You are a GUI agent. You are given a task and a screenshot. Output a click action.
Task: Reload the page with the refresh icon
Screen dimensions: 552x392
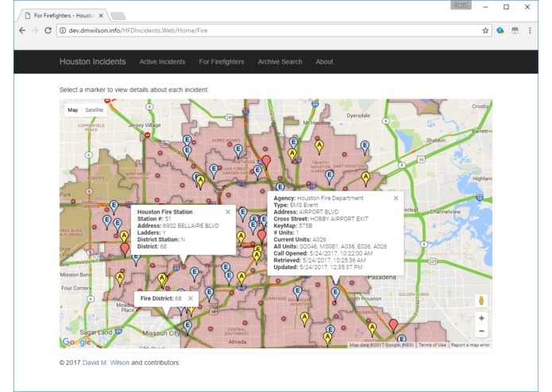(48, 31)
